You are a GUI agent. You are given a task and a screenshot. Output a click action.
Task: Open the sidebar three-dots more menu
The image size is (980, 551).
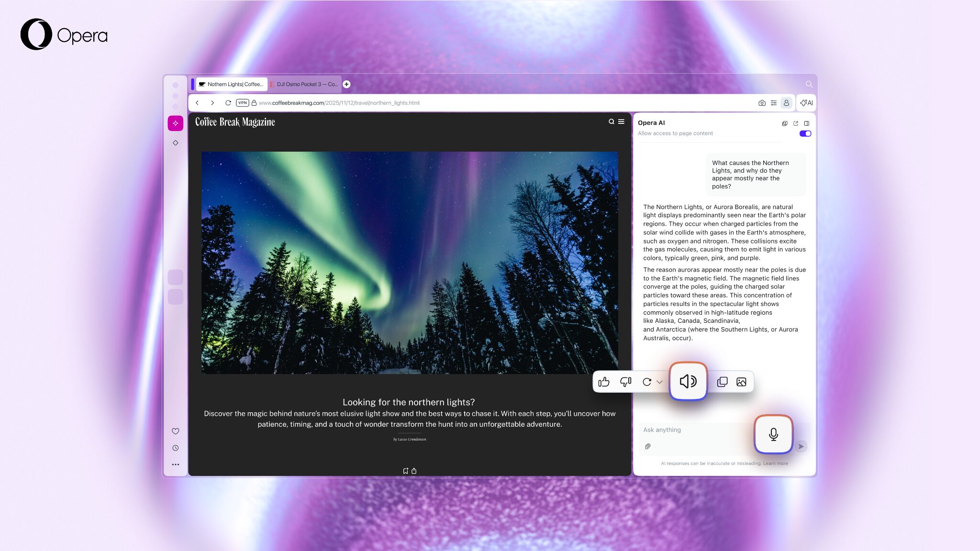coord(176,464)
